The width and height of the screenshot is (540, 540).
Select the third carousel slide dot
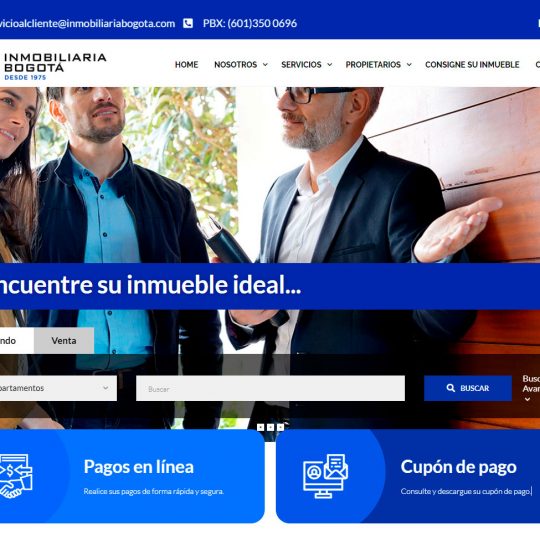pos(281,427)
